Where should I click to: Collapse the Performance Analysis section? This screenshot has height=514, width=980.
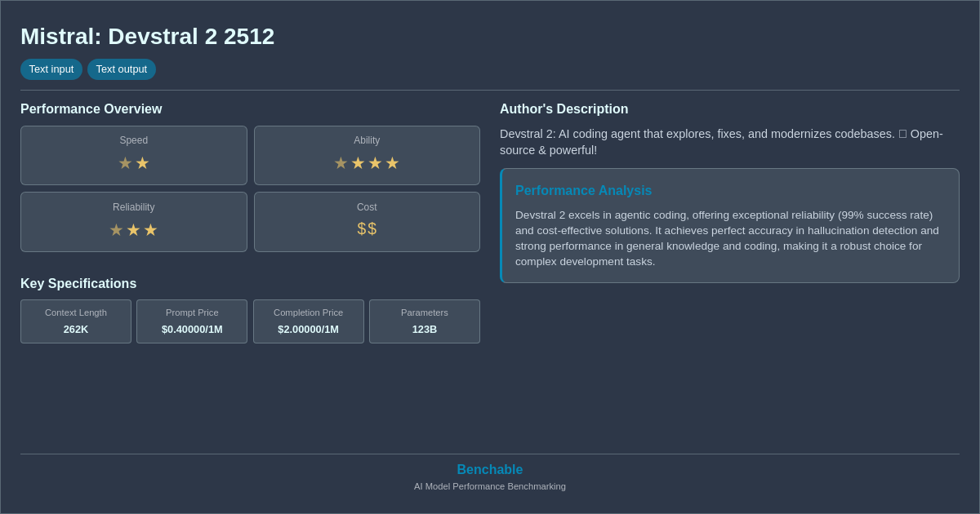point(583,190)
